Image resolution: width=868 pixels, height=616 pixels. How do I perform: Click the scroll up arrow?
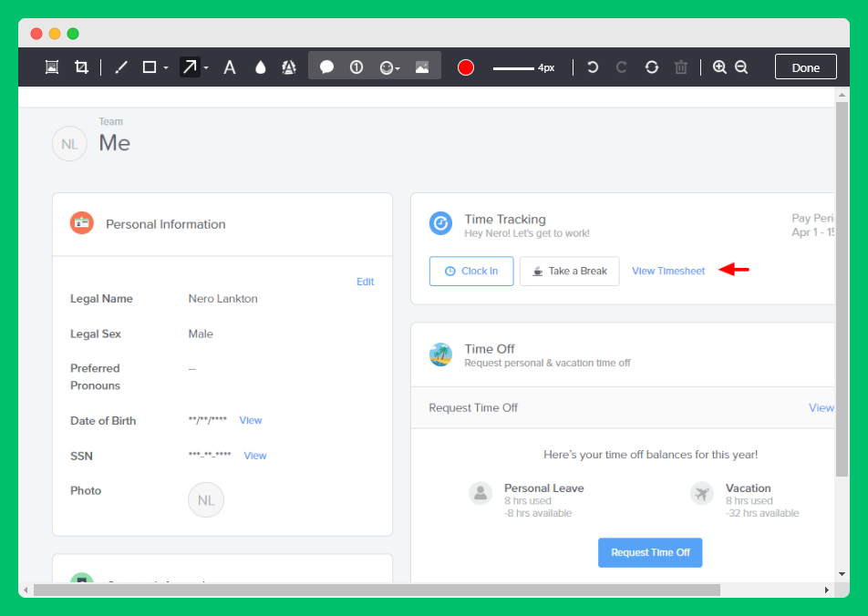[x=842, y=95]
